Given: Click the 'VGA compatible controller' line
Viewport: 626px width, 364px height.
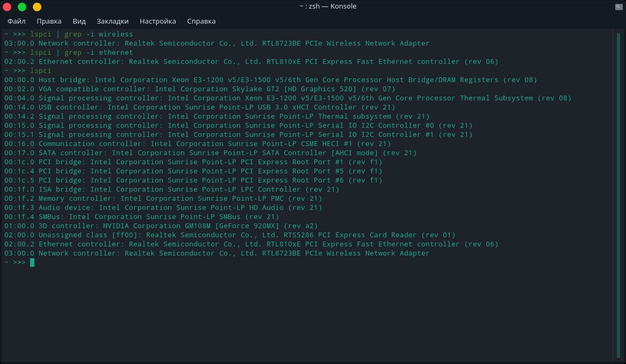Looking at the screenshot, I should (x=199, y=89).
